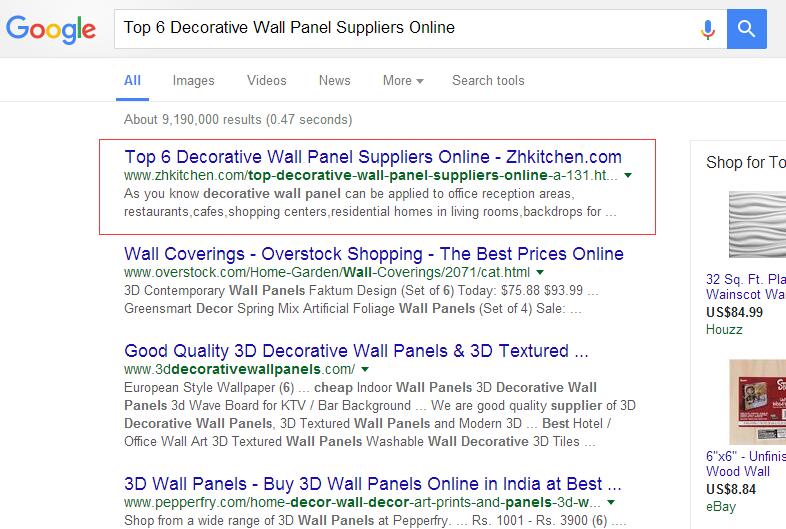Open the 32 Sq. Ft. Wainscot product link
This screenshot has width=786, height=529.
(x=746, y=286)
